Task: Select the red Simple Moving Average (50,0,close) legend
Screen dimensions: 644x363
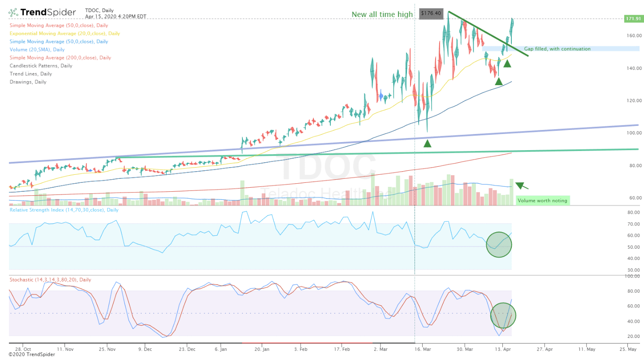Action: tap(58, 26)
